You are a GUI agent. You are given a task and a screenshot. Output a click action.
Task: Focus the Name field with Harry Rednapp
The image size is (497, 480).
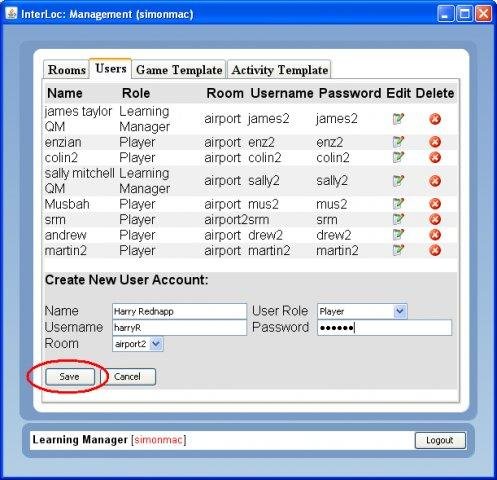pyautogui.click(x=179, y=311)
